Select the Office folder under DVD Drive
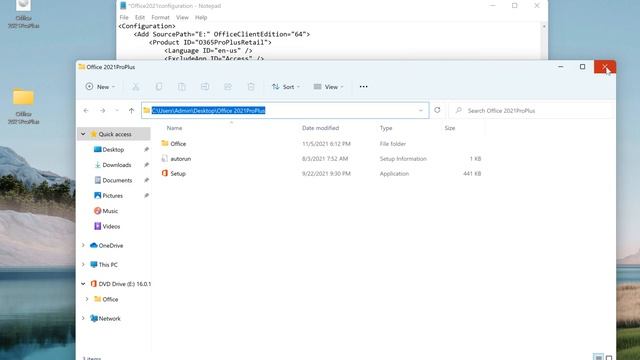The image size is (640, 360). (106, 299)
